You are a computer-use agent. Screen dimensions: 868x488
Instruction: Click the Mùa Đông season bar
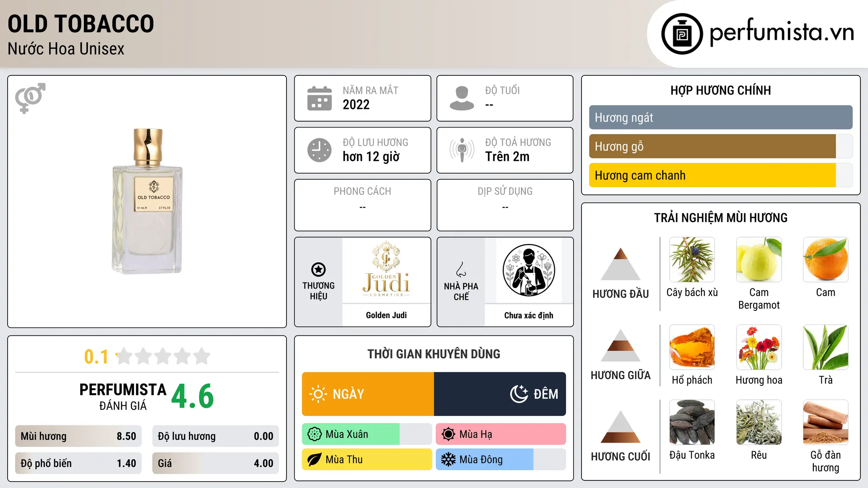click(501, 460)
